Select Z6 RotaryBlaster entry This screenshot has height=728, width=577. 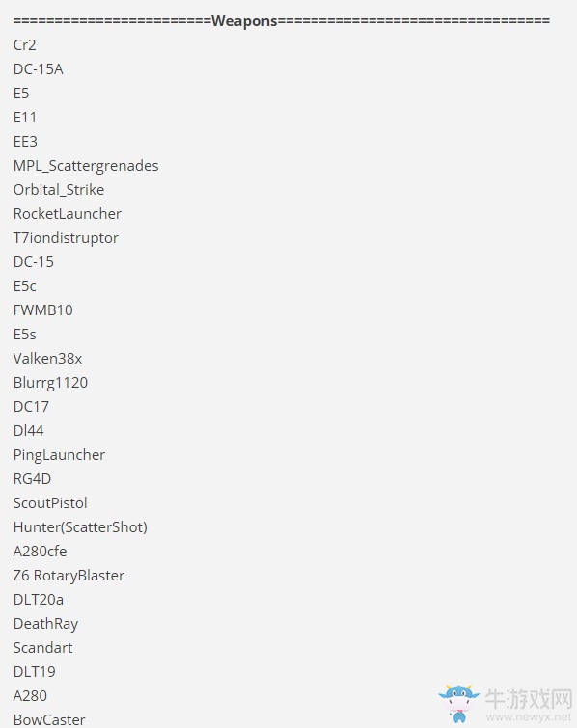coord(69,577)
